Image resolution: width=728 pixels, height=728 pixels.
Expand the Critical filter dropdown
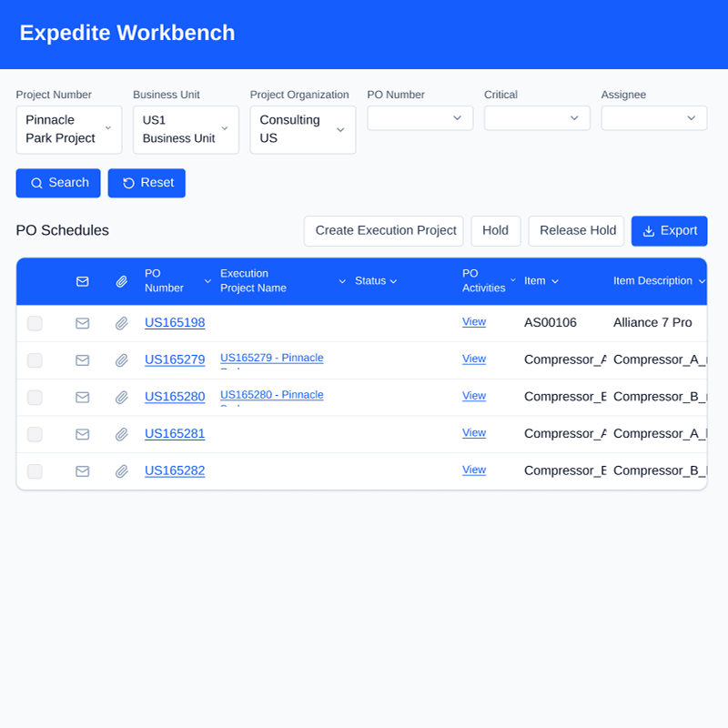click(x=537, y=118)
